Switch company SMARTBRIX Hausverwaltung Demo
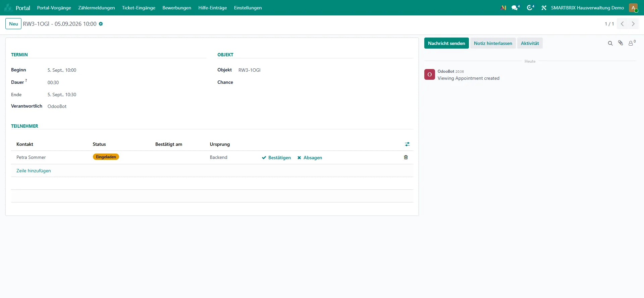The height and width of the screenshot is (298, 644). click(x=587, y=8)
